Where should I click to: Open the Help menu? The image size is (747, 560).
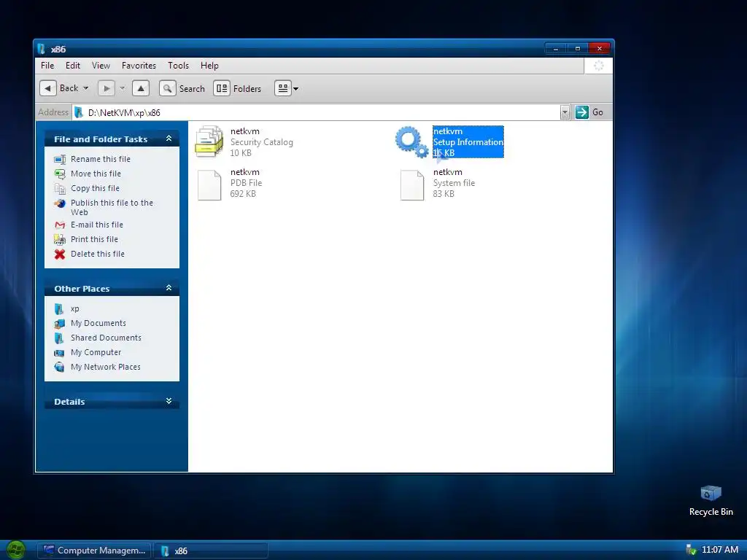coord(209,65)
